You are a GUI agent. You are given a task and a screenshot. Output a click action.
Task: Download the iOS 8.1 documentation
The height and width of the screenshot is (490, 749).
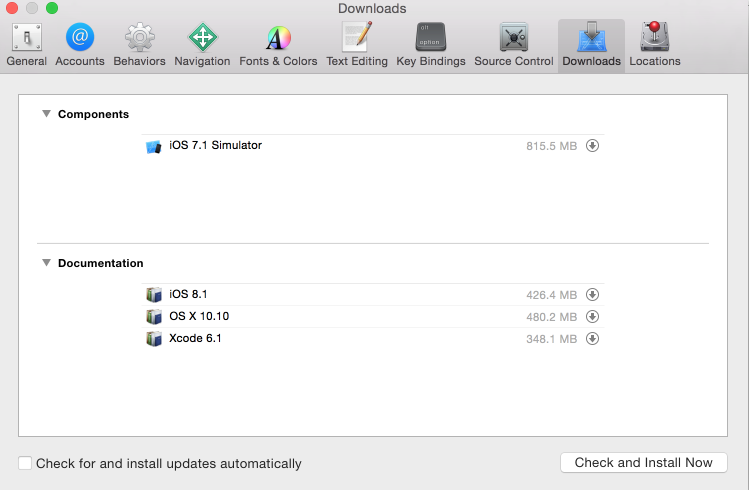[592, 295]
